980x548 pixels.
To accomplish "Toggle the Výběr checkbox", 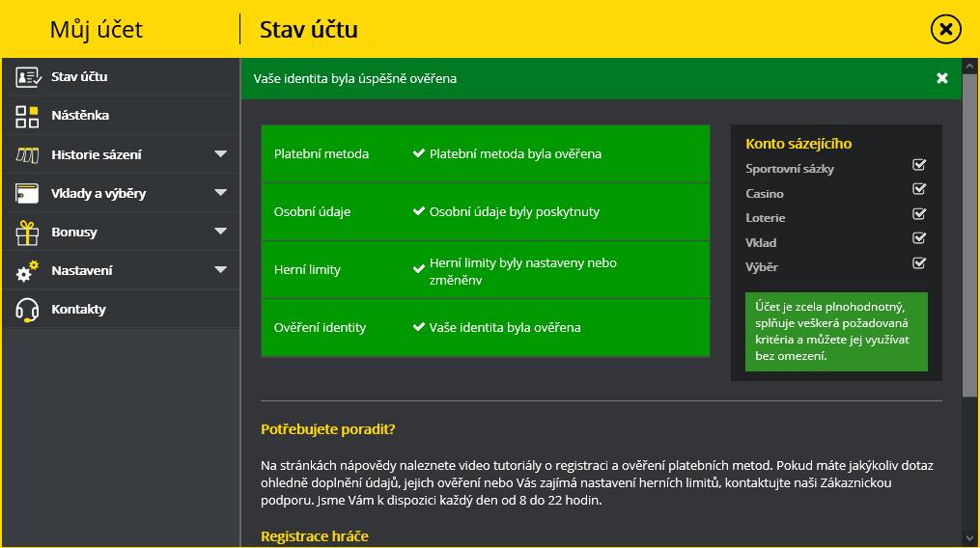I will (919, 263).
